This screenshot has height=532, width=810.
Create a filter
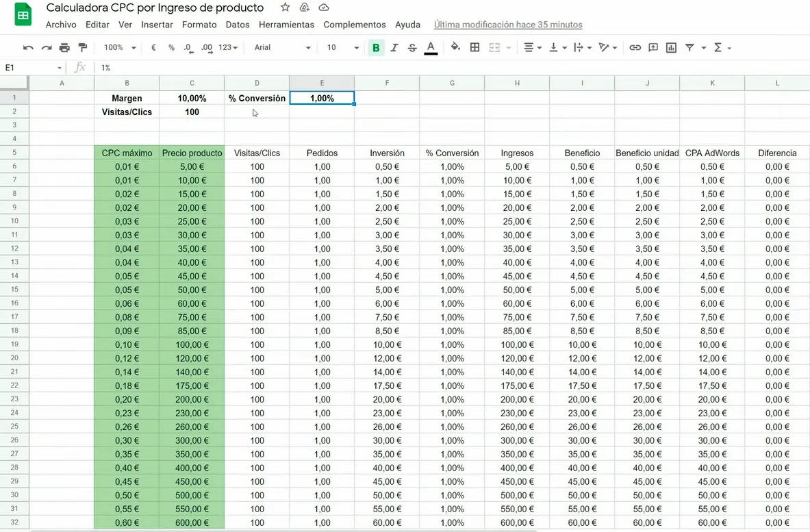point(689,47)
